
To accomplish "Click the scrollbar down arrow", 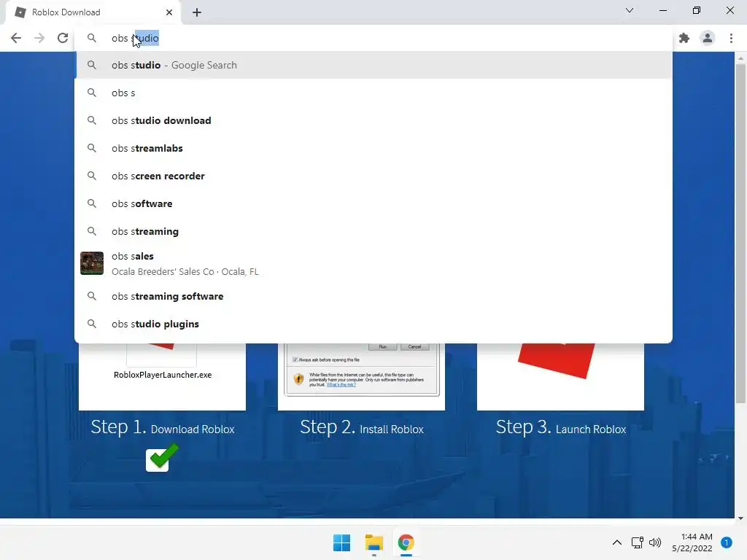I will (x=740, y=518).
